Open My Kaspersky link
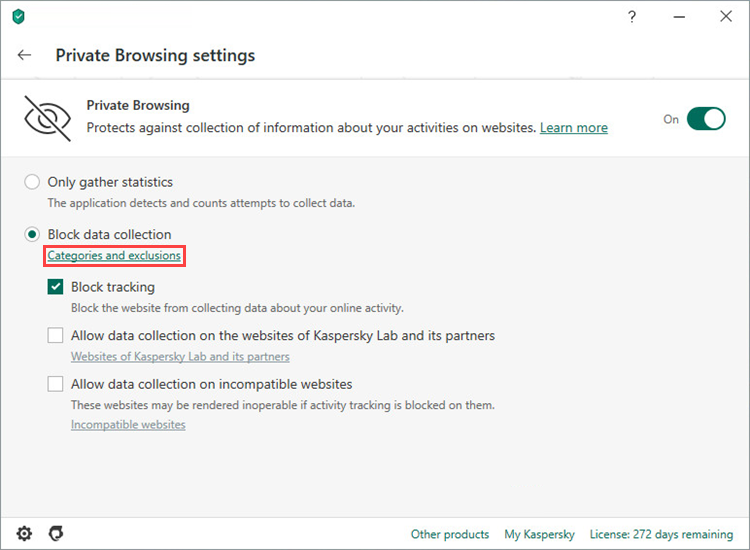750x550 pixels. 539,534
